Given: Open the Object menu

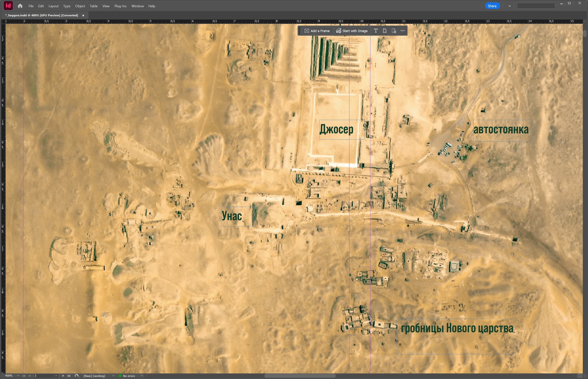Looking at the screenshot, I should click(80, 6).
